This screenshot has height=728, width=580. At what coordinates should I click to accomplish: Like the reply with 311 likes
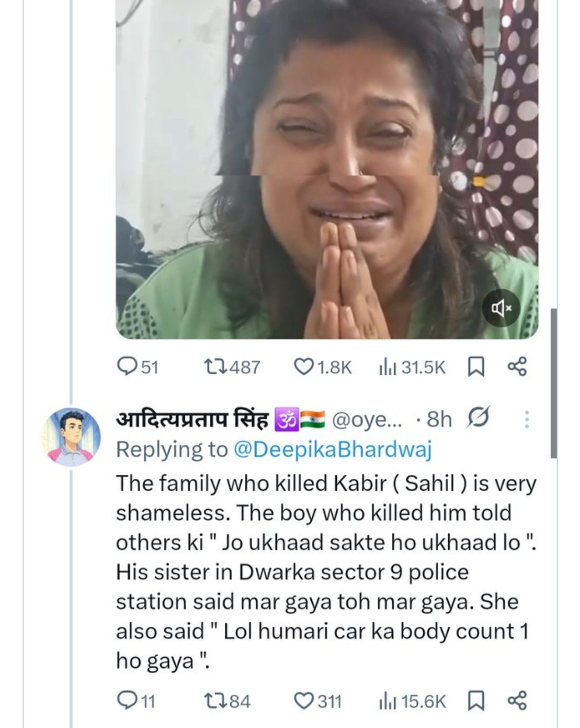tap(318, 701)
